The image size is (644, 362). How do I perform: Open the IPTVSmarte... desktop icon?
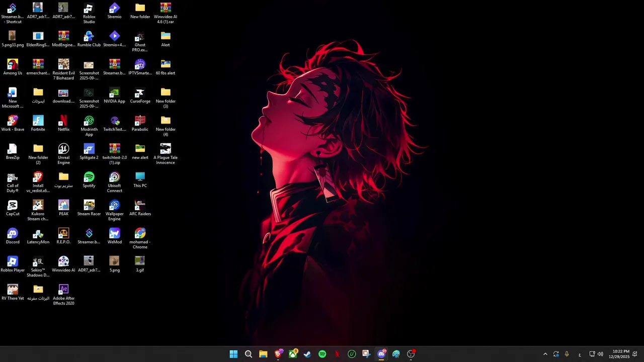coord(140,67)
